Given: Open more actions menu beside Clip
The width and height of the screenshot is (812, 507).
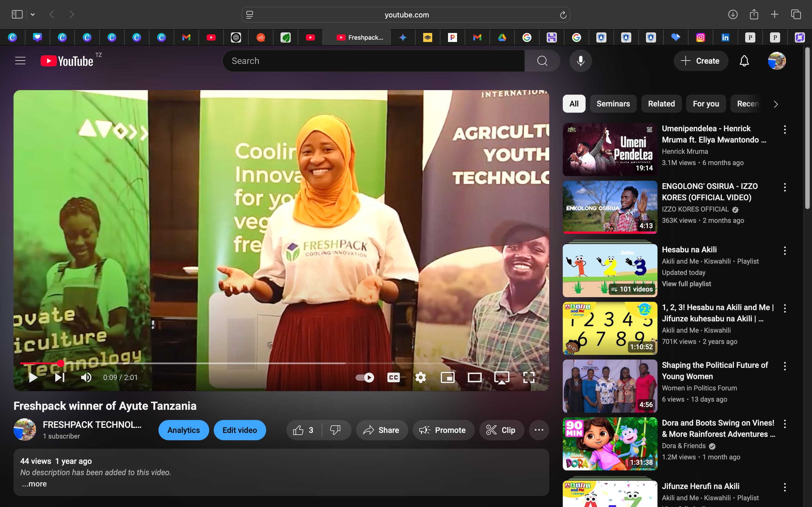Looking at the screenshot, I should 539,430.
